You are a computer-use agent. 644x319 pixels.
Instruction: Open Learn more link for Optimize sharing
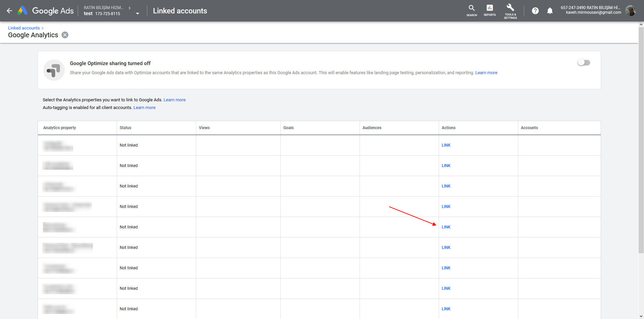click(486, 72)
